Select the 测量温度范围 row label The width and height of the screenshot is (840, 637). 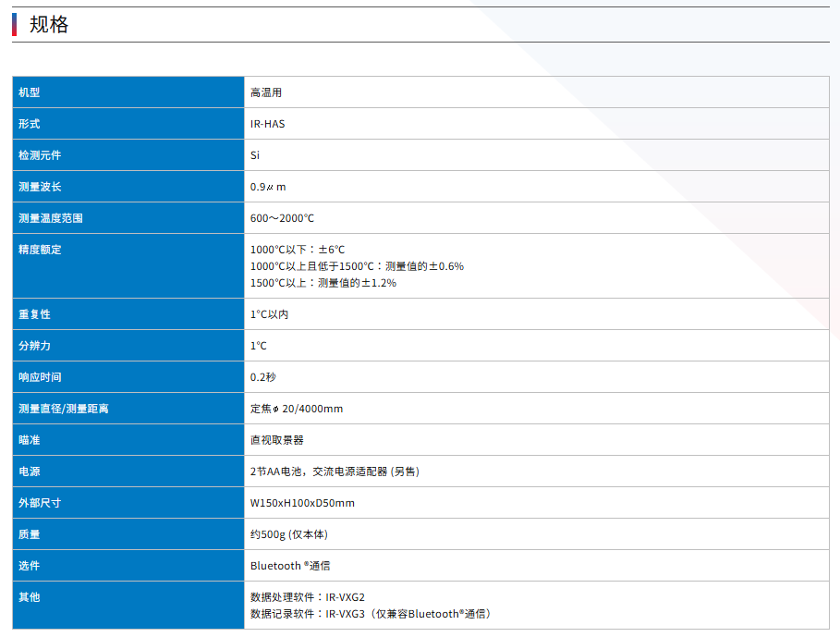(x=50, y=218)
